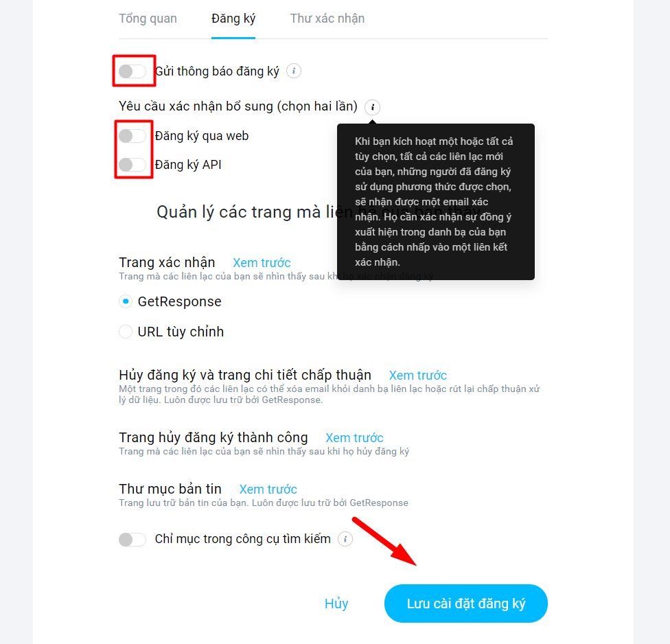Click info icon beside Yêu cầu xác nhận bổ sung
The height and width of the screenshot is (644, 670).
373,107
